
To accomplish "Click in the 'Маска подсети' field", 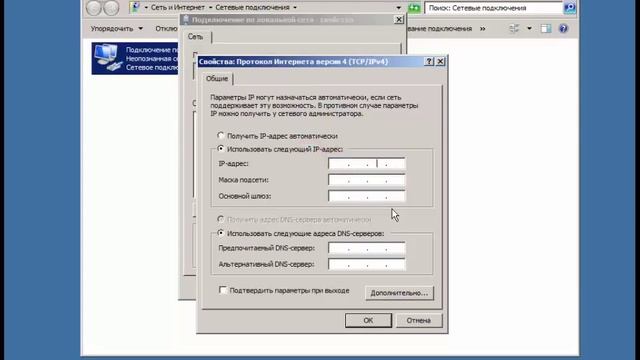I will click(367, 180).
